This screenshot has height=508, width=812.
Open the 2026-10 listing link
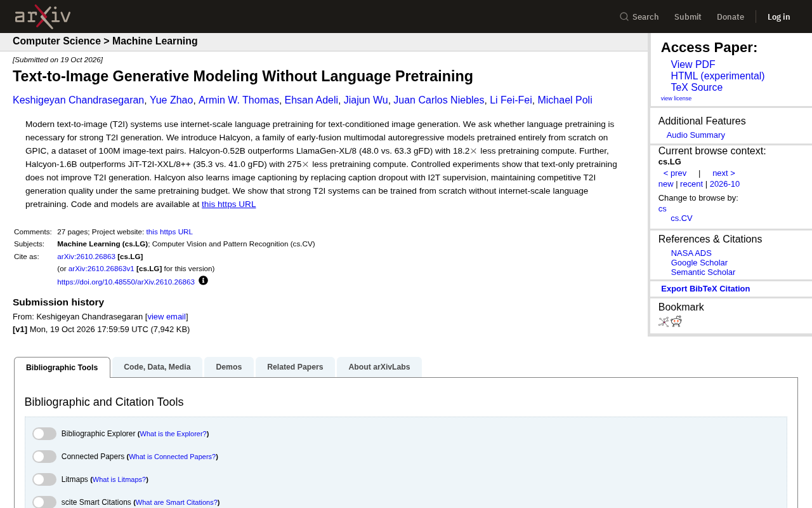724,184
